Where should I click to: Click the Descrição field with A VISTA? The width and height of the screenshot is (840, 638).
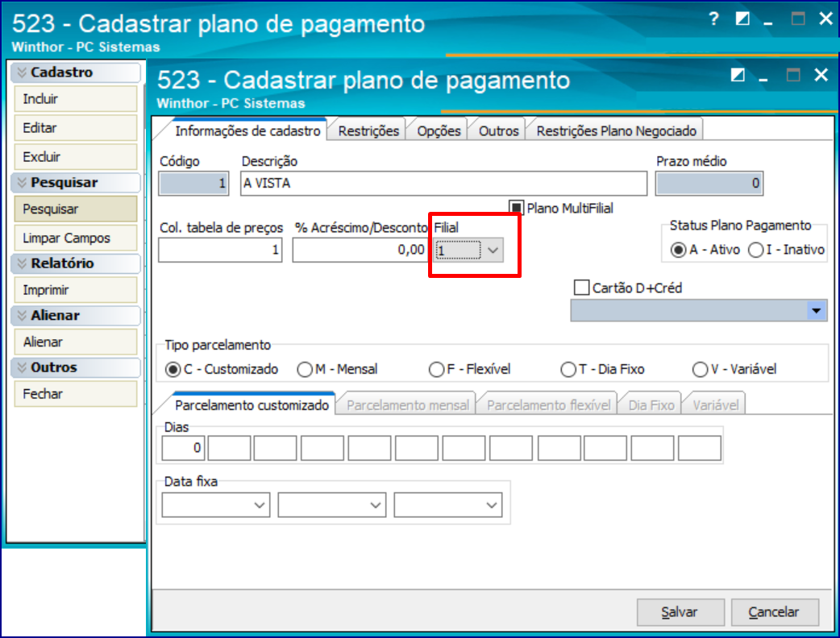[x=443, y=184]
